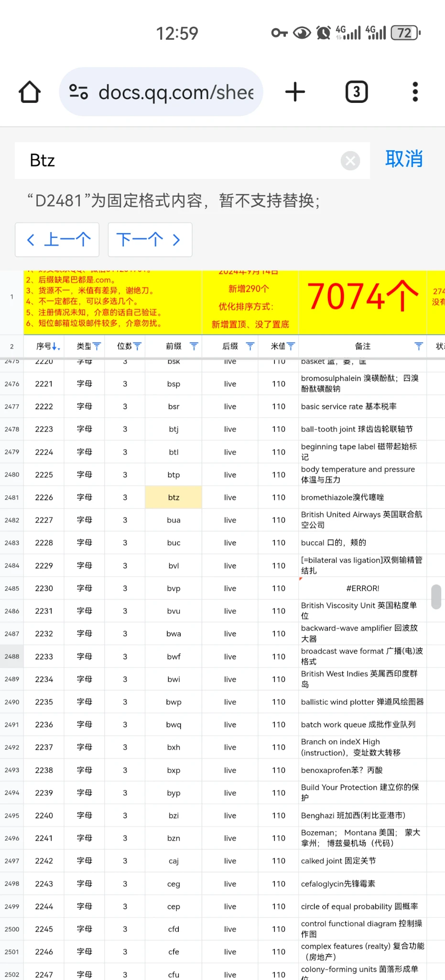
Task: Open filter for 类型 column
Action: (97, 346)
